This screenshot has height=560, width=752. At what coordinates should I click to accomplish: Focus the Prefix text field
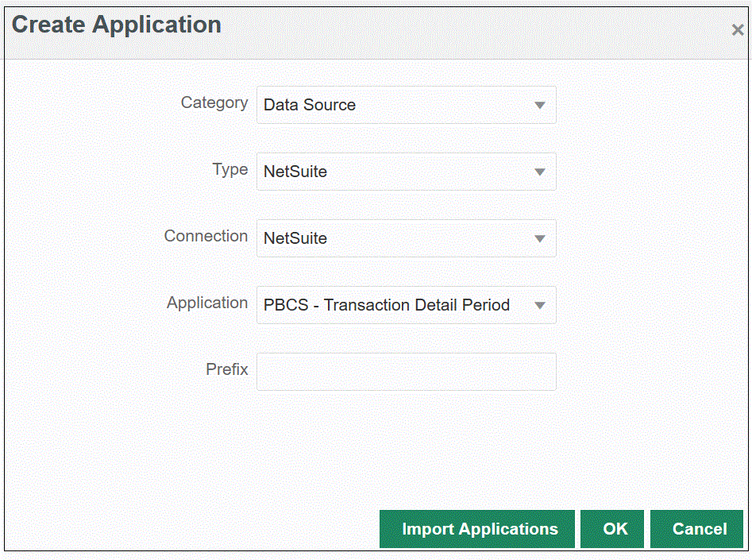click(x=406, y=372)
